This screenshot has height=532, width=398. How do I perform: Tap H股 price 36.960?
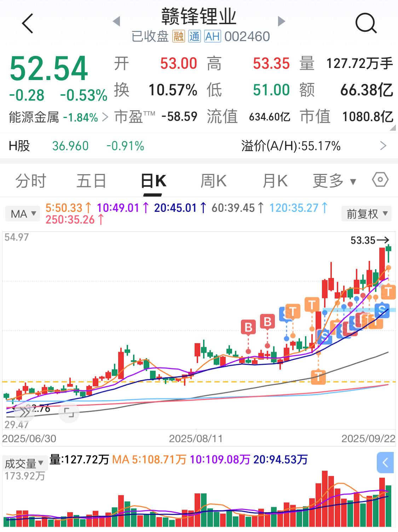[70, 146]
